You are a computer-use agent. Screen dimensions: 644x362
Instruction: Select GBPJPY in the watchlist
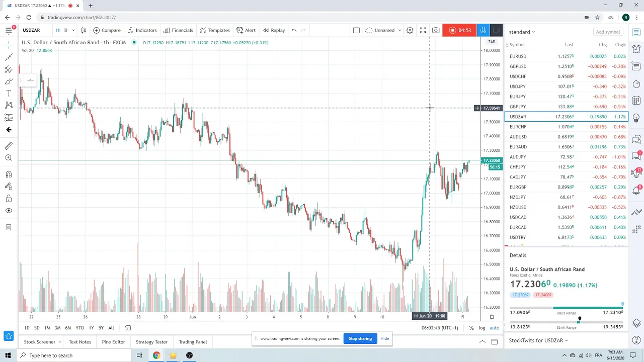[567, 107]
